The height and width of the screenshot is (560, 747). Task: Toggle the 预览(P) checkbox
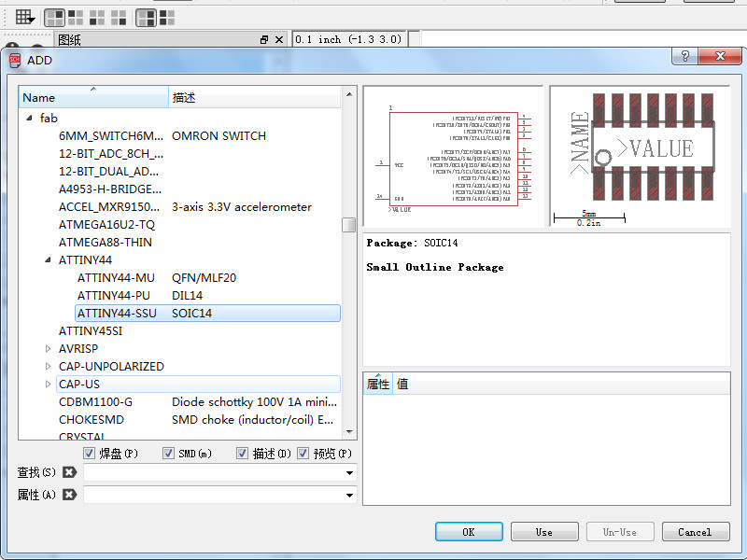coord(303,453)
